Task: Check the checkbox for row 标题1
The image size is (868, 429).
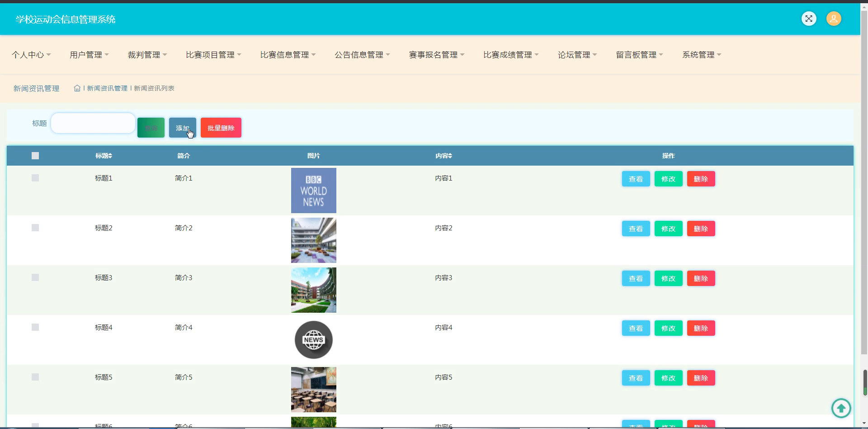Action: (x=35, y=178)
